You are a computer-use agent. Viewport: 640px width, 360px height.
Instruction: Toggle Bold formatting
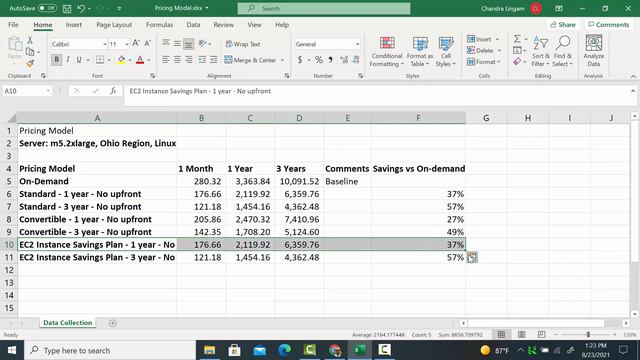[56, 60]
